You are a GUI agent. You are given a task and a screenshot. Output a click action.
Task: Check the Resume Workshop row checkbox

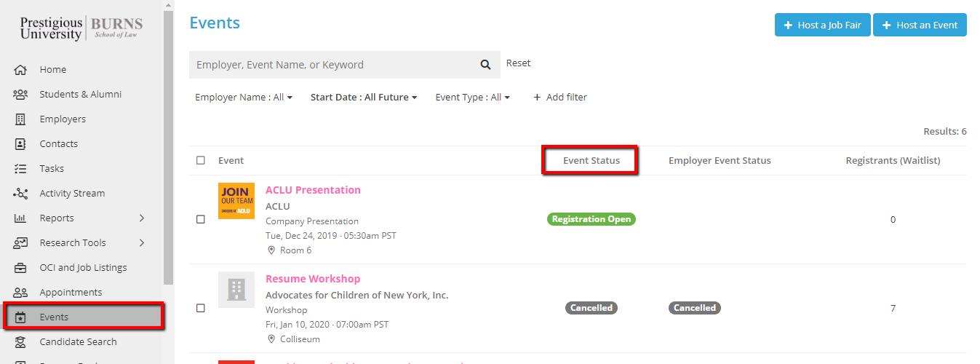[201, 308]
